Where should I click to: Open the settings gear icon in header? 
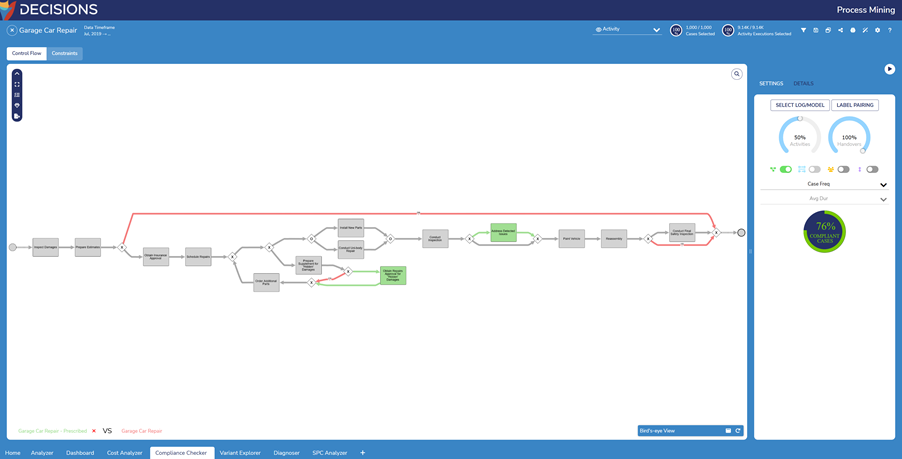point(878,30)
